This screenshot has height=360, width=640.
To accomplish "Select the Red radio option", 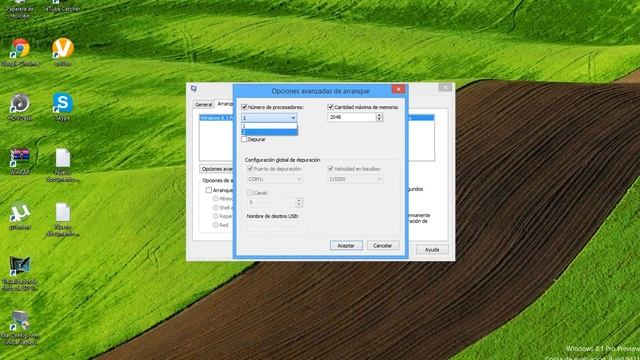I will 215,224.
